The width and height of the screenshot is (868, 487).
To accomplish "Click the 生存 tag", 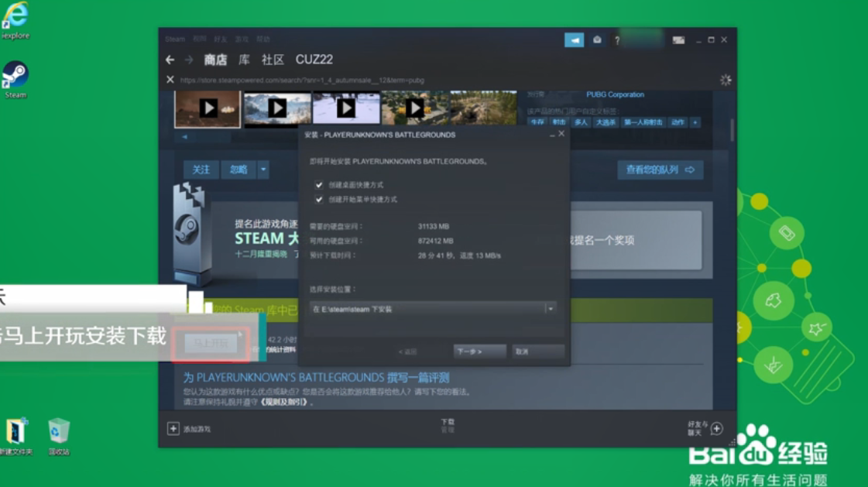I will coord(537,122).
